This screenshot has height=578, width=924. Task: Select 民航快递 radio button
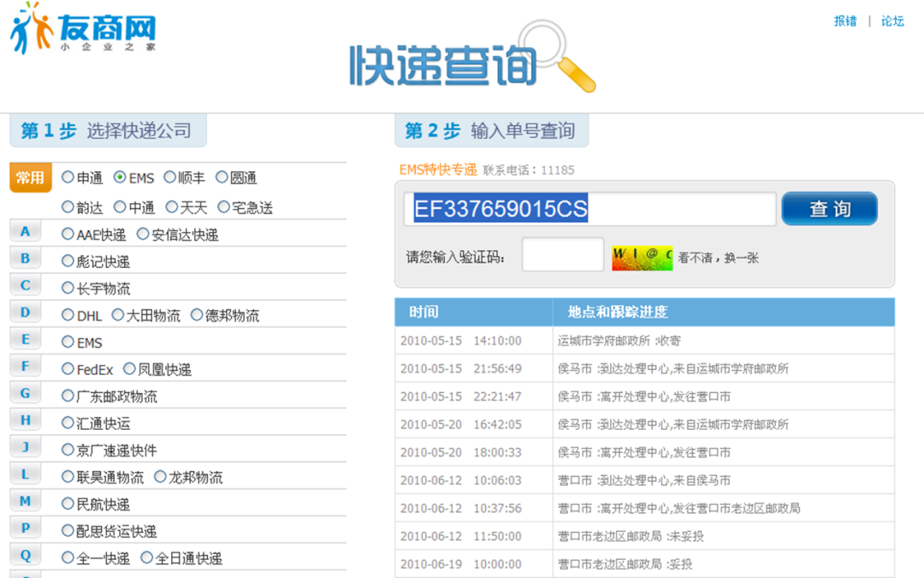pos(68,504)
